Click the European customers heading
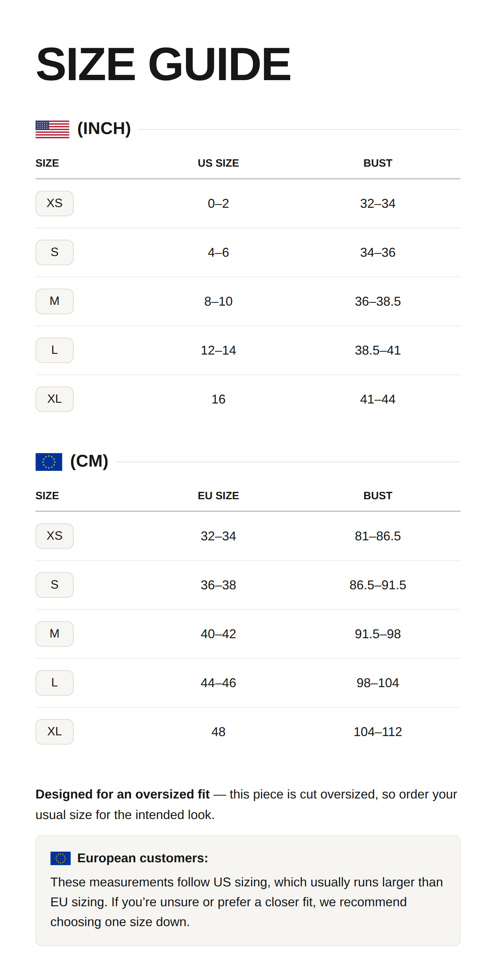This screenshot has width=496, height=980. click(x=142, y=858)
